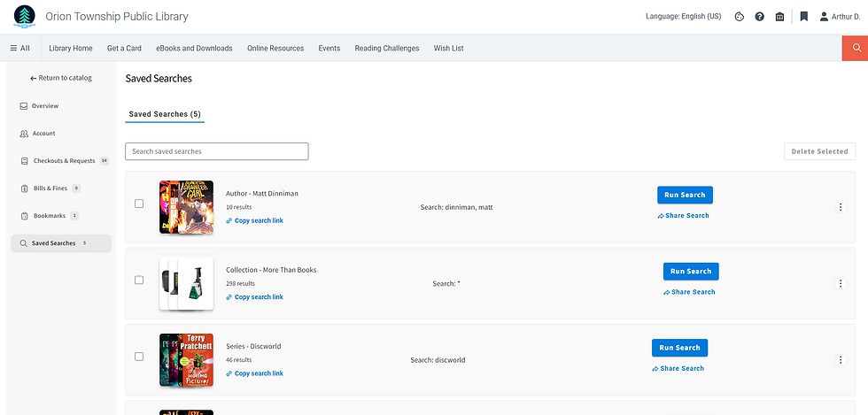Open Get a Card page
The width and height of the screenshot is (868, 415).
click(x=124, y=48)
